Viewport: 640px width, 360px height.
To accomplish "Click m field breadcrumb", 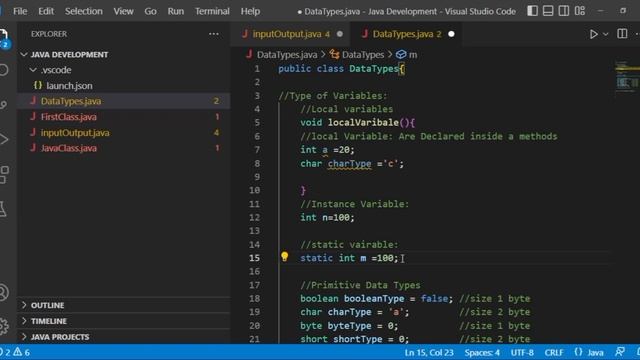I will pos(407,55).
